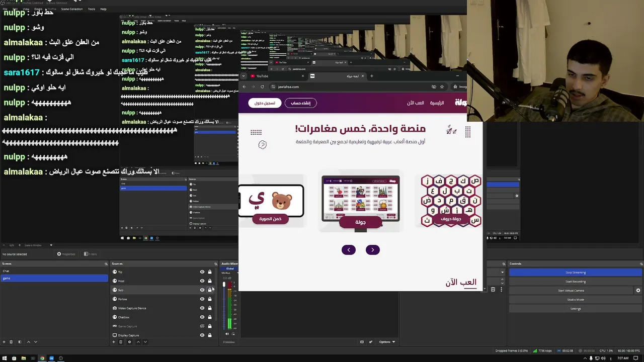Image resolution: width=644 pixels, height=362 pixels.
Task: Show hidden icons in the system tray
Action: [585, 358]
